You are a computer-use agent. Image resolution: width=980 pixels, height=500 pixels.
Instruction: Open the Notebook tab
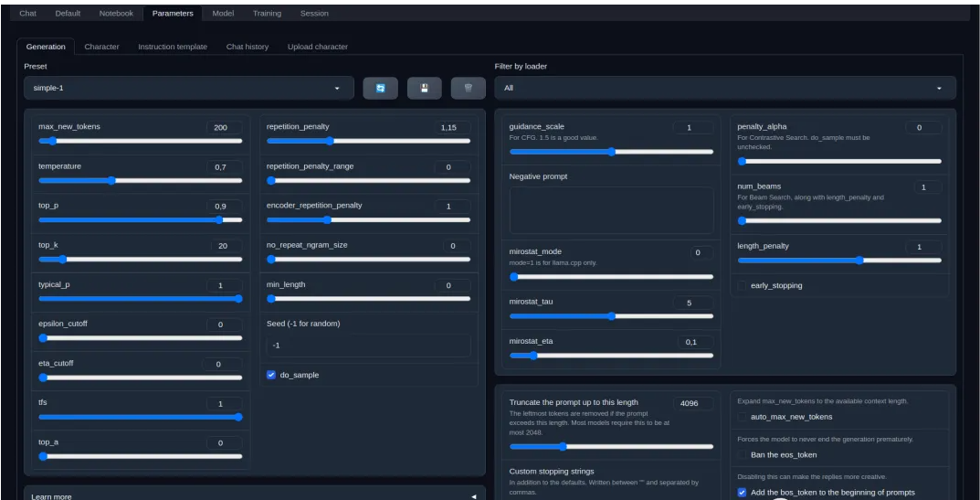pyautogui.click(x=116, y=13)
